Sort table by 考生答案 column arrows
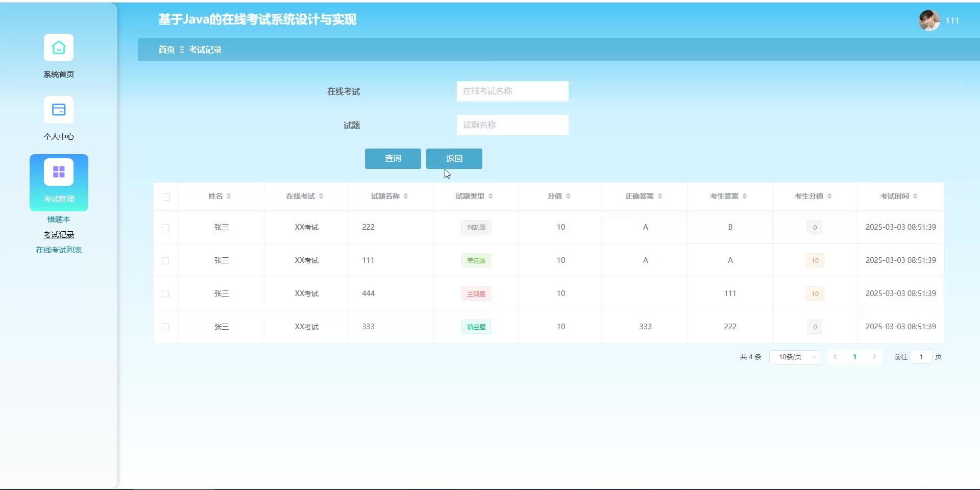 [x=745, y=197]
